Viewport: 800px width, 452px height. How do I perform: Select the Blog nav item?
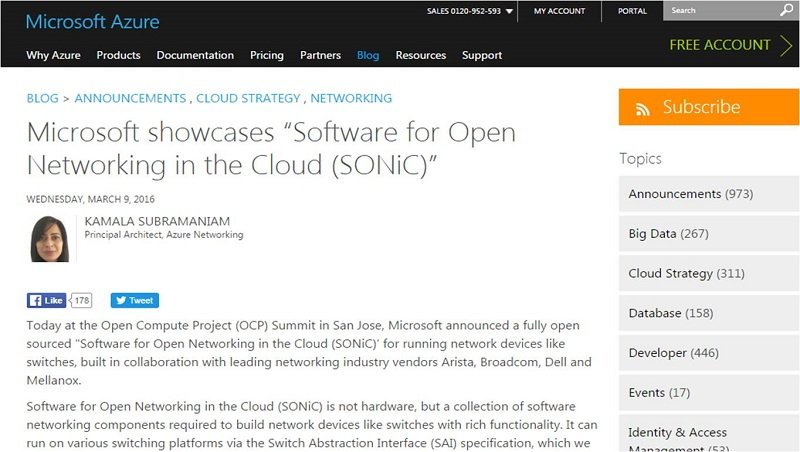[368, 55]
